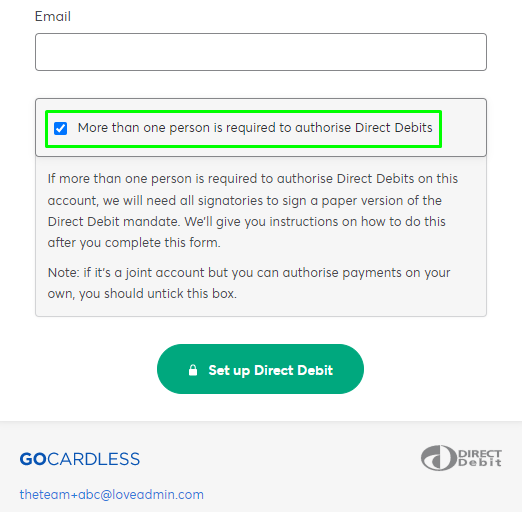Click the CARDLESS part of the footer logo
Viewport: 522px width, 512px height.
click(94, 459)
